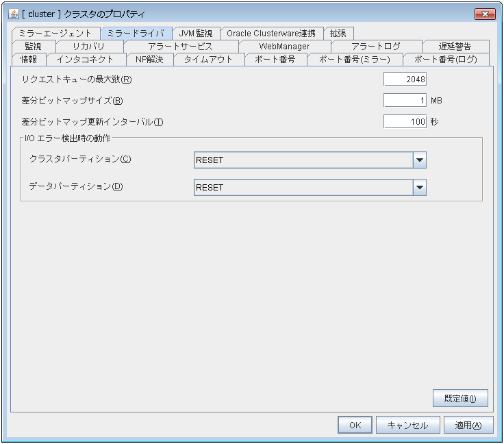Open the データパーティション dropdown
This screenshot has height=444, width=504.
[420, 187]
